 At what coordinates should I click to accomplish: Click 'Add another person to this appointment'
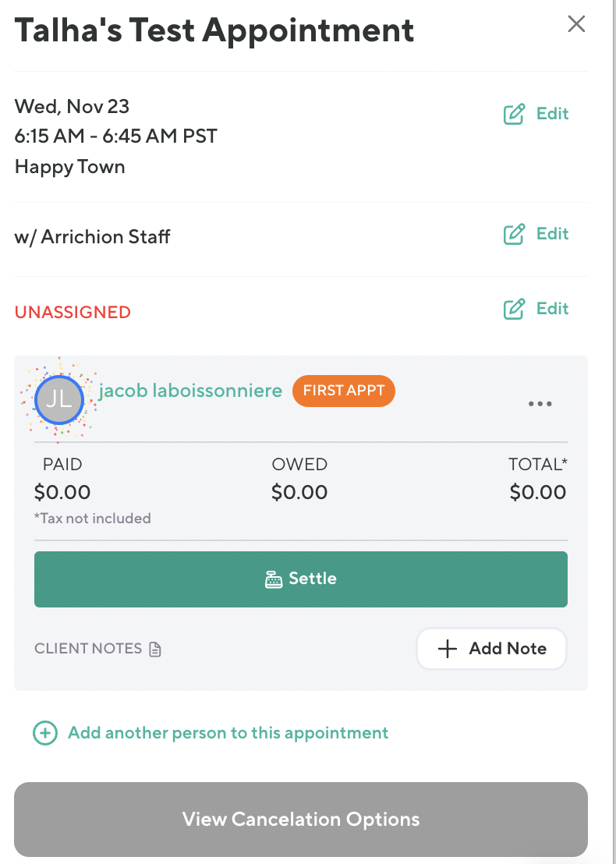(x=228, y=733)
